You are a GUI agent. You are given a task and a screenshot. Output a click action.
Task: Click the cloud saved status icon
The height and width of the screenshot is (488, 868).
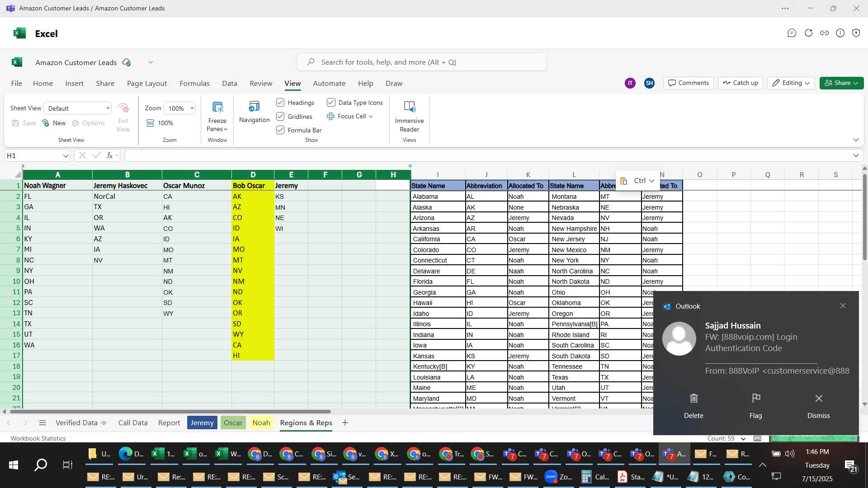click(x=127, y=62)
